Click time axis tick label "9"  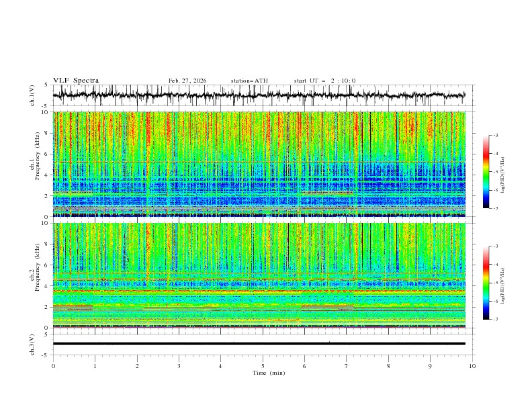[430, 366]
